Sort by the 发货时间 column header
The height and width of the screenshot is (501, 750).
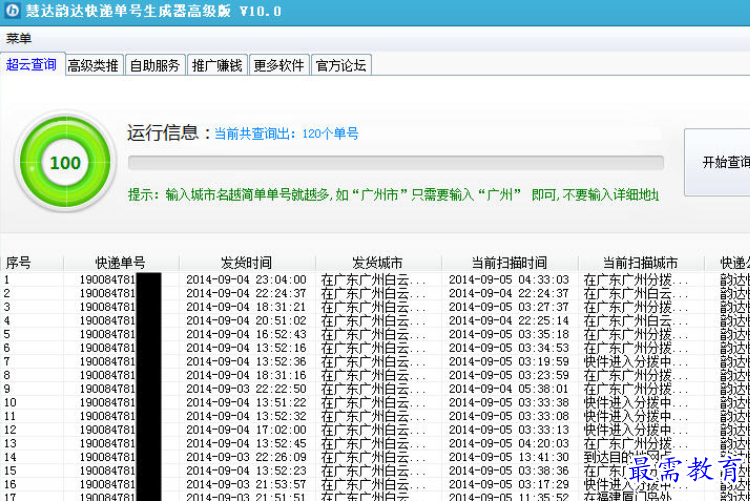click(247, 263)
